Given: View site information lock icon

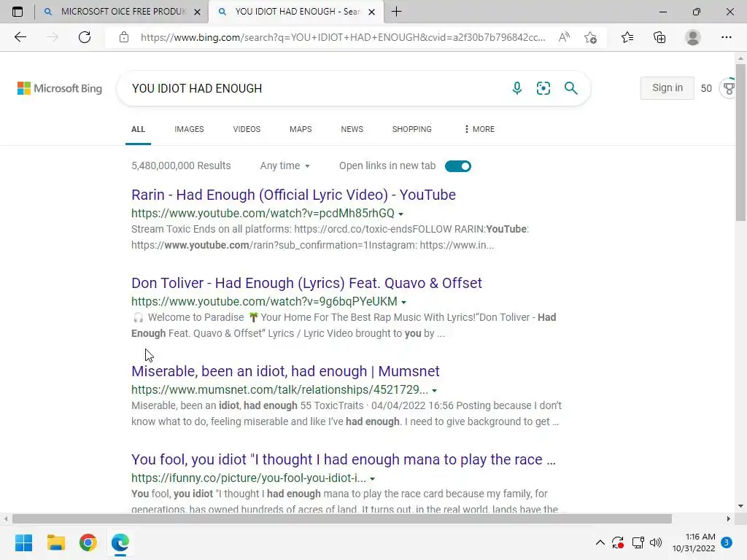Looking at the screenshot, I should click(124, 37).
